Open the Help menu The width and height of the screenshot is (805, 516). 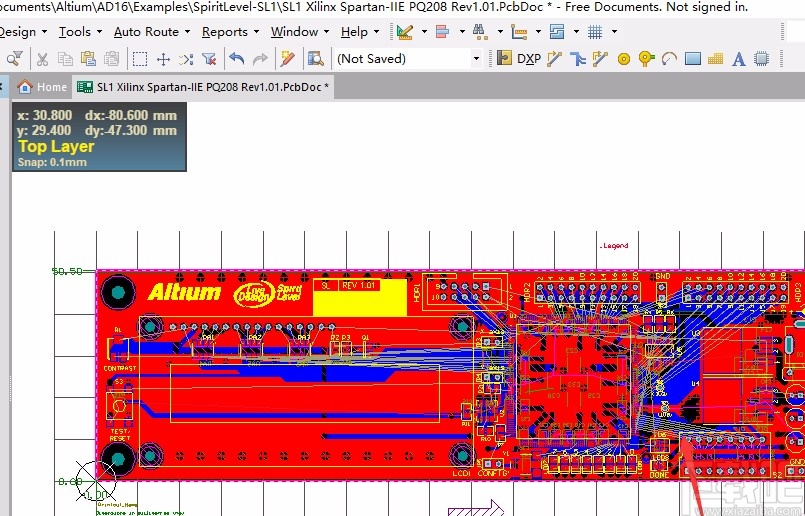(360, 32)
